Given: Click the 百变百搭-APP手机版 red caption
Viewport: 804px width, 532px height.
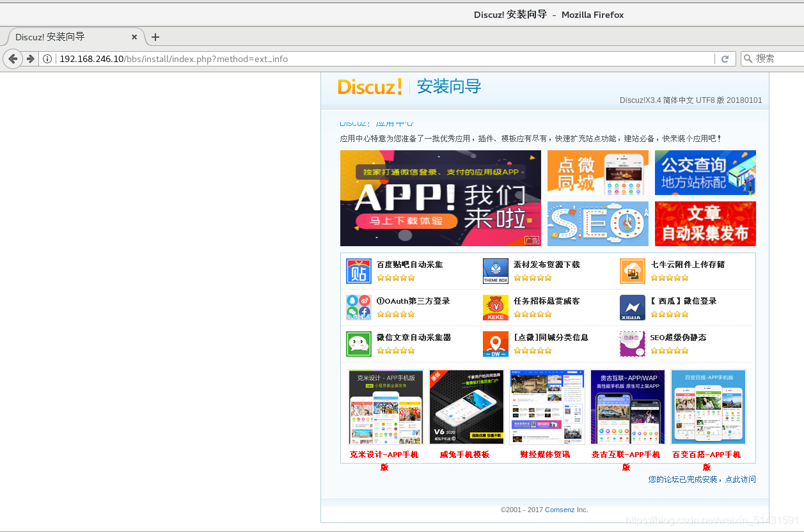Looking at the screenshot, I should [706, 460].
